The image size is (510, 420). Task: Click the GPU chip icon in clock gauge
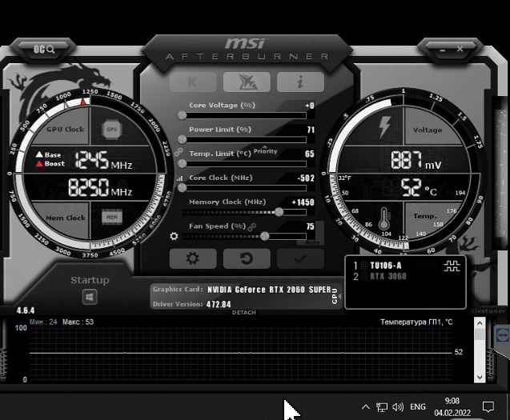(x=111, y=129)
